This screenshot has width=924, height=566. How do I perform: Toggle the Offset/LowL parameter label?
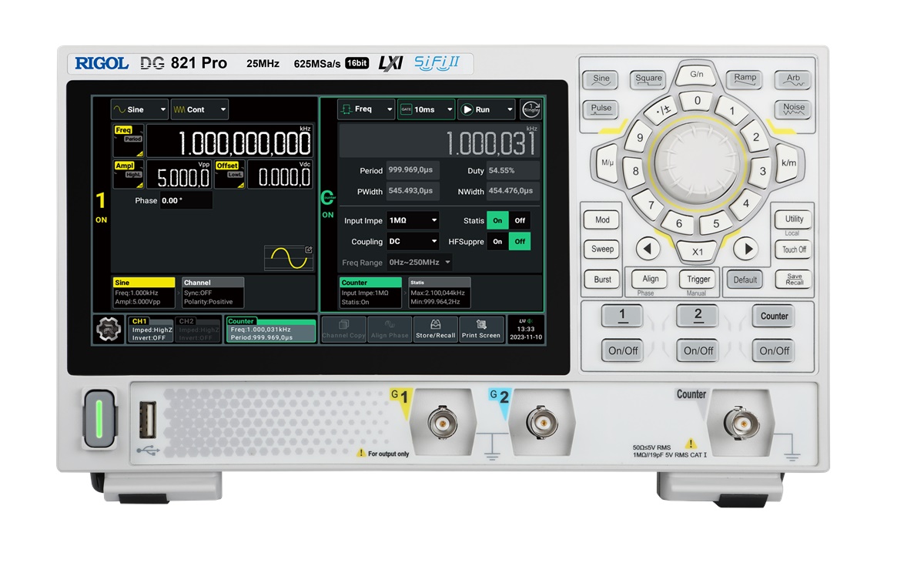[229, 175]
